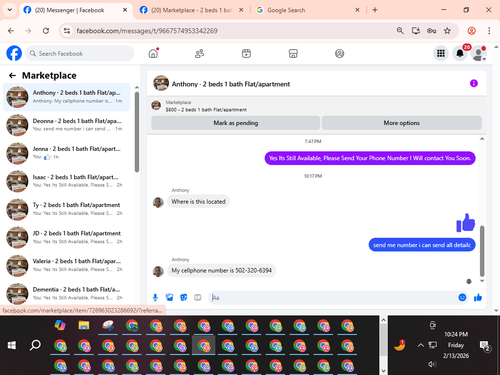Open the Windows Start menu
The image size is (500, 375).
pos(12,345)
